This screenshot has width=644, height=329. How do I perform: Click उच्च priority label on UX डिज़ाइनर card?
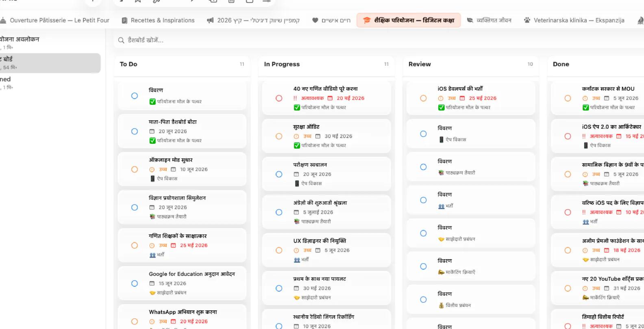pyautogui.click(x=307, y=251)
